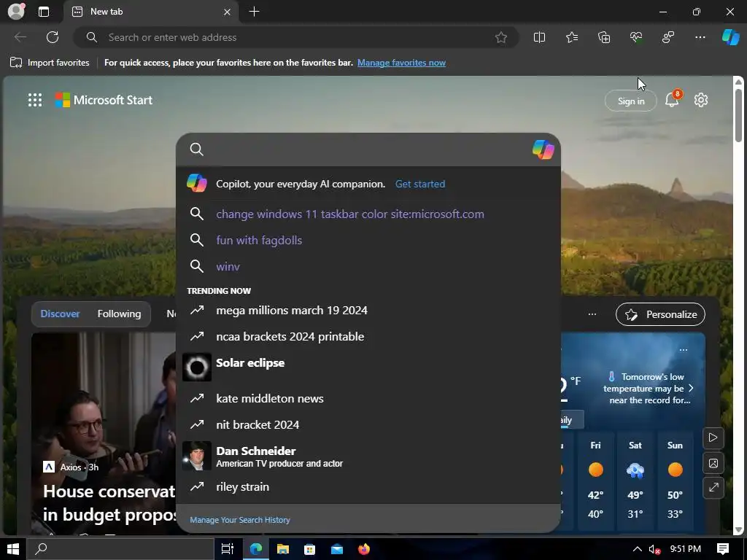Open weather card more options
747x560 pixels.
point(683,350)
